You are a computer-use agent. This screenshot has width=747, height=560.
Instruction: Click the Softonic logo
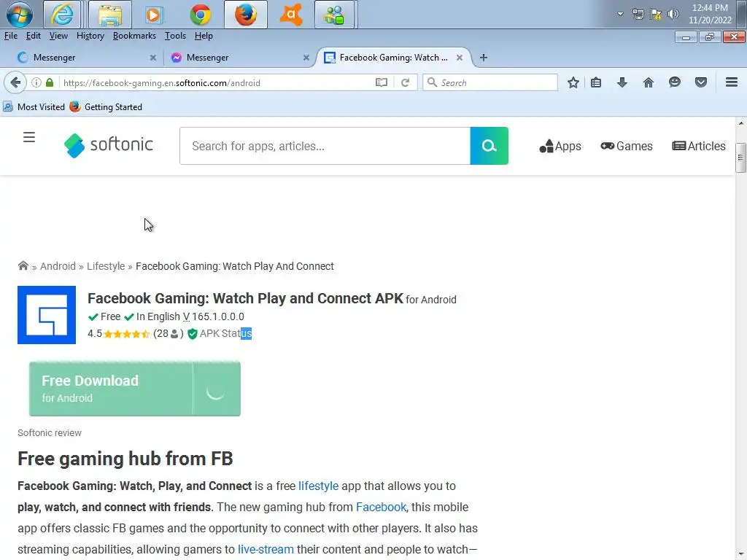108,145
